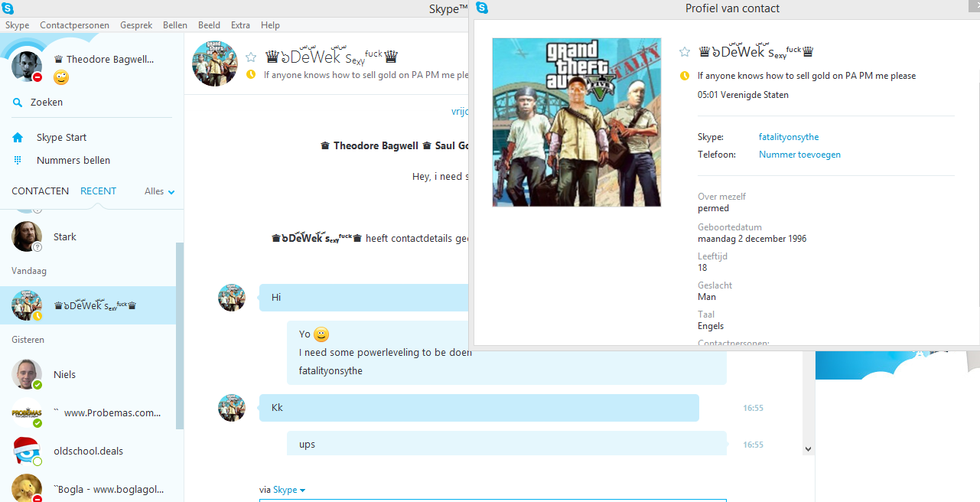Click the smiley mood icon under Theodore Bagwell

(x=61, y=77)
